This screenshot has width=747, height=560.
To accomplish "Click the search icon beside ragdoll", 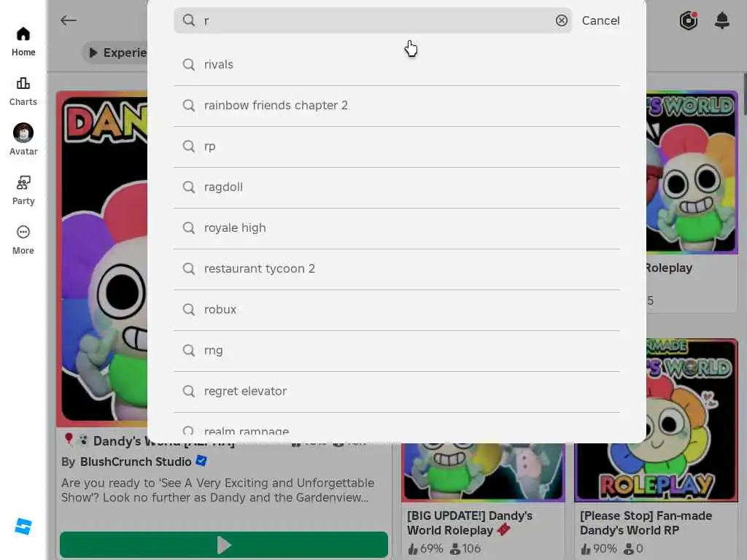I will 189,187.
